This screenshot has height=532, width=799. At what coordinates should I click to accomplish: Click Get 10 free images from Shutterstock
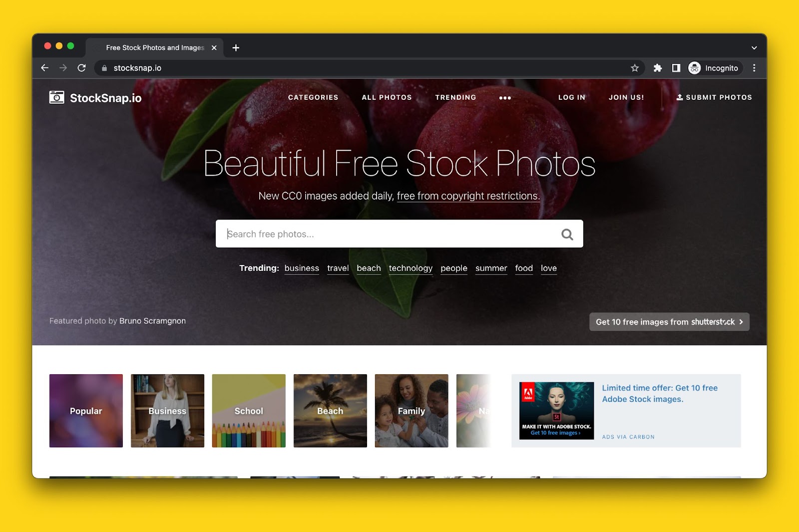click(669, 322)
